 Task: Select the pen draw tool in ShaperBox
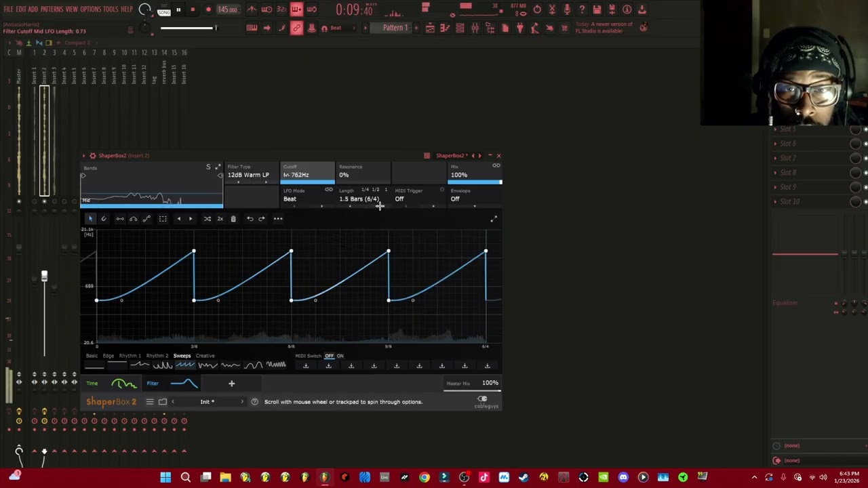click(104, 218)
